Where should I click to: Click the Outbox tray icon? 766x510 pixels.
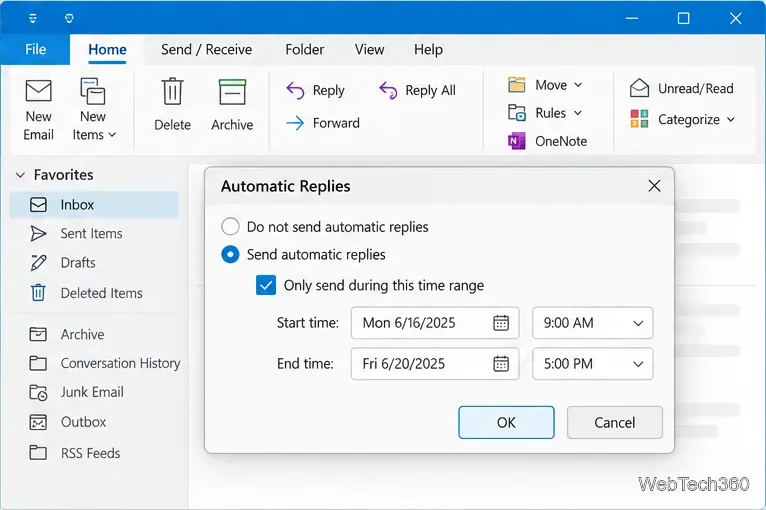[38, 422]
